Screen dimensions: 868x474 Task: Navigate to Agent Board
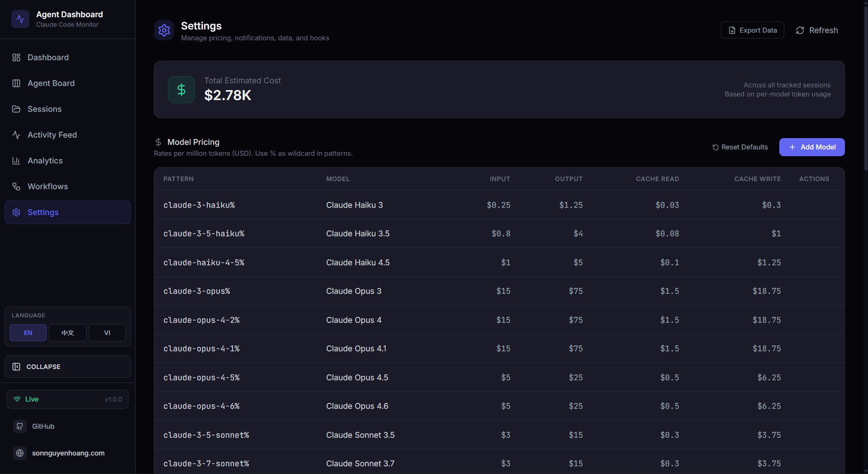tap(51, 83)
